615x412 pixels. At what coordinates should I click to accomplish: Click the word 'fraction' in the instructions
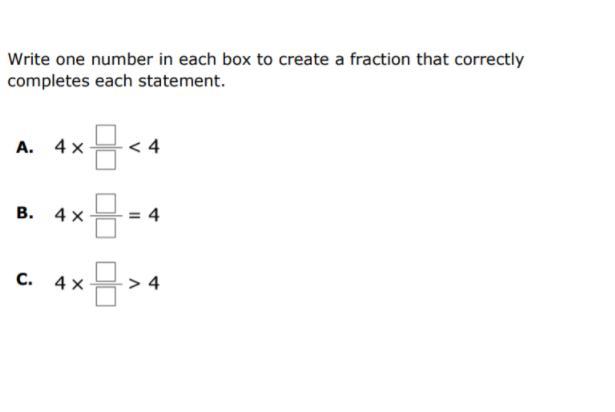pyautogui.click(x=380, y=59)
